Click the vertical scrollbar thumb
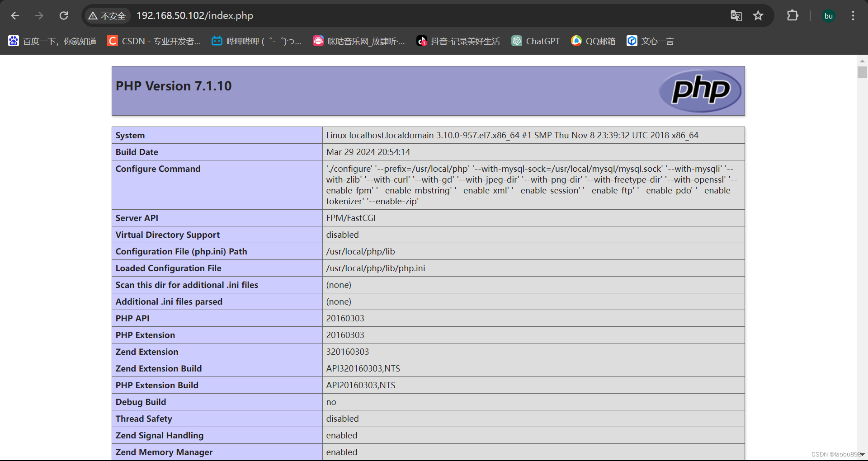This screenshot has height=461, width=868. 862,72
